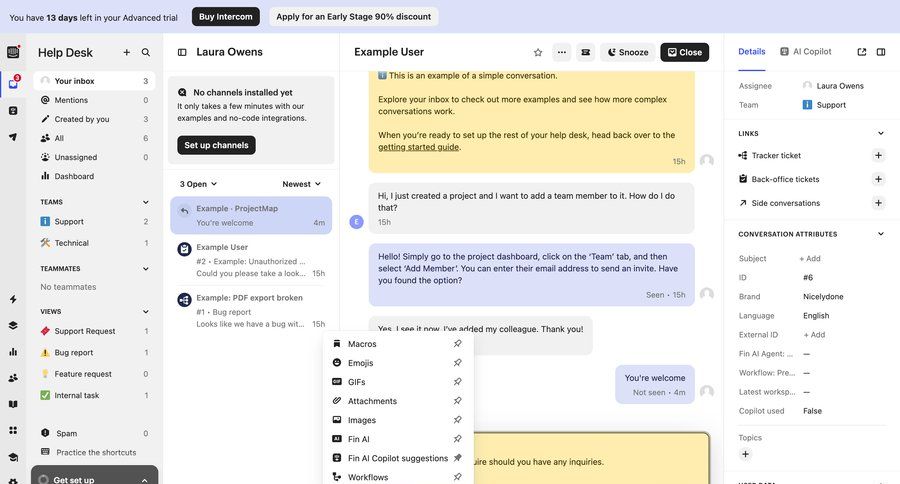Toggle the right details panel icon

coord(880,52)
